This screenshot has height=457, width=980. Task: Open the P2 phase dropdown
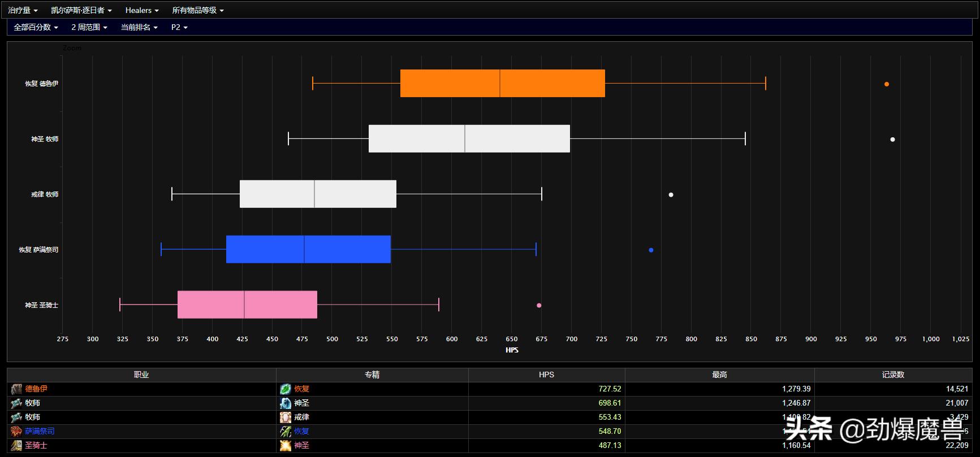pos(179,27)
